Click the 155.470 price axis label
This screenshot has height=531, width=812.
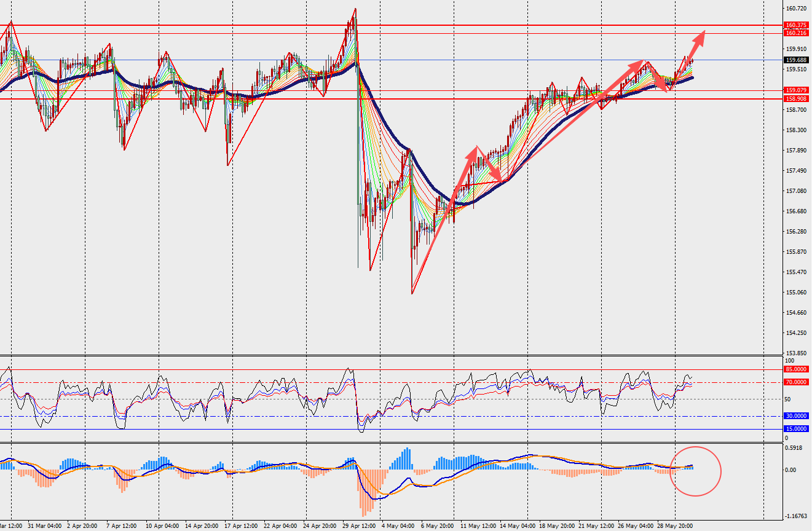[797, 272]
